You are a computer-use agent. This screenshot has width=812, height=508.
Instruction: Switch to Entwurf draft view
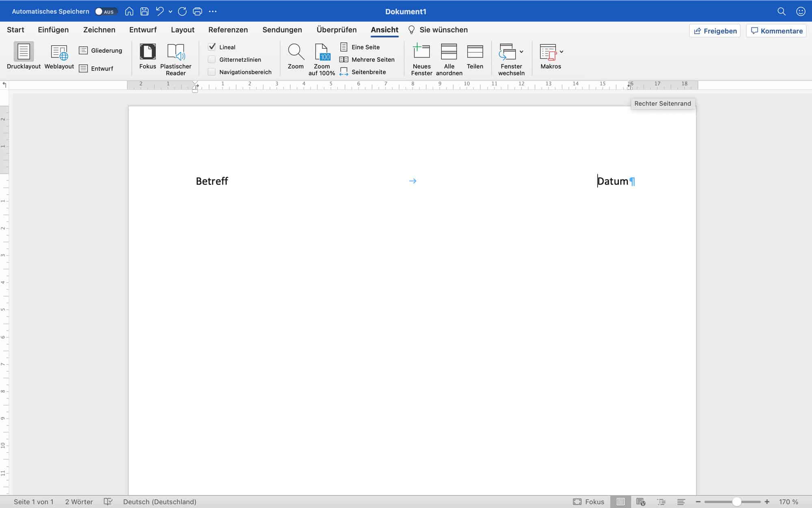point(96,68)
